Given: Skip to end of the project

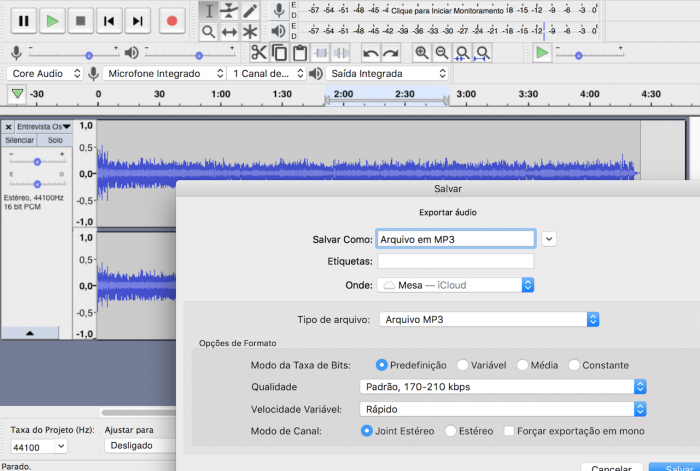Looking at the screenshot, I should tap(138, 21).
